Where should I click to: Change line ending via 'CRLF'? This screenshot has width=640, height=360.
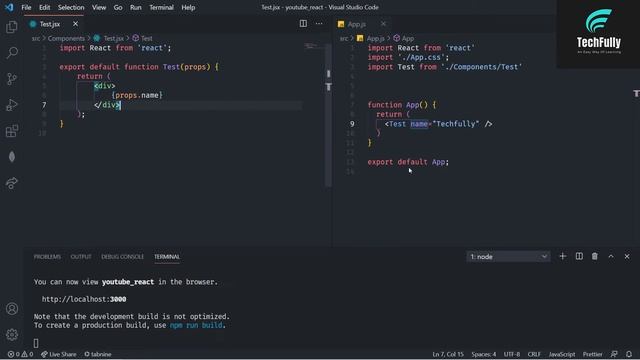click(534, 354)
